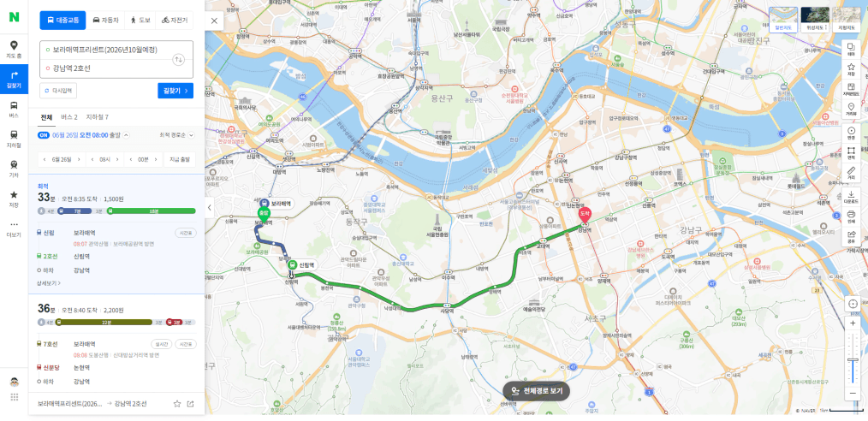Click the 인쇄 print icon
The height and width of the screenshot is (421, 868).
coord(851,216)
